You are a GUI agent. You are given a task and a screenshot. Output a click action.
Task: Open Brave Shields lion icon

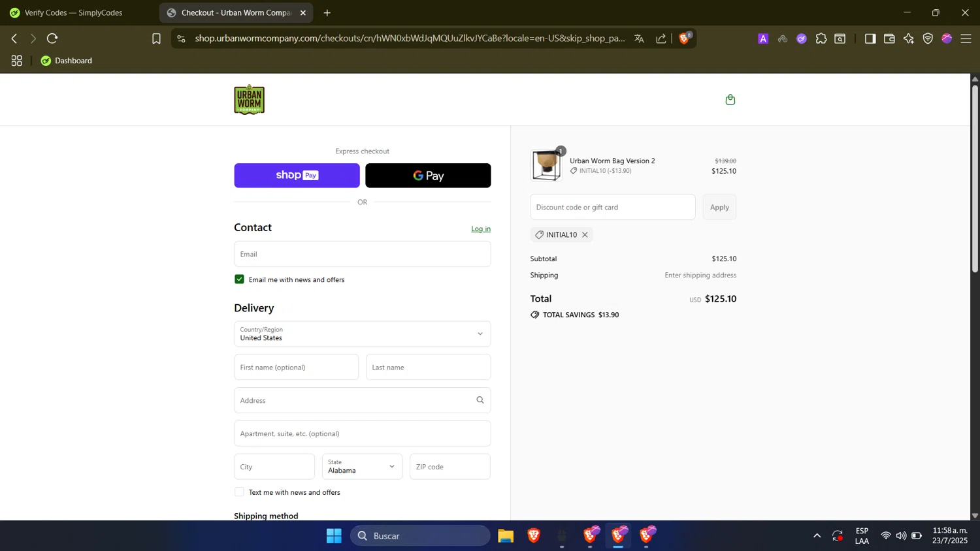[x=685, y=39]
